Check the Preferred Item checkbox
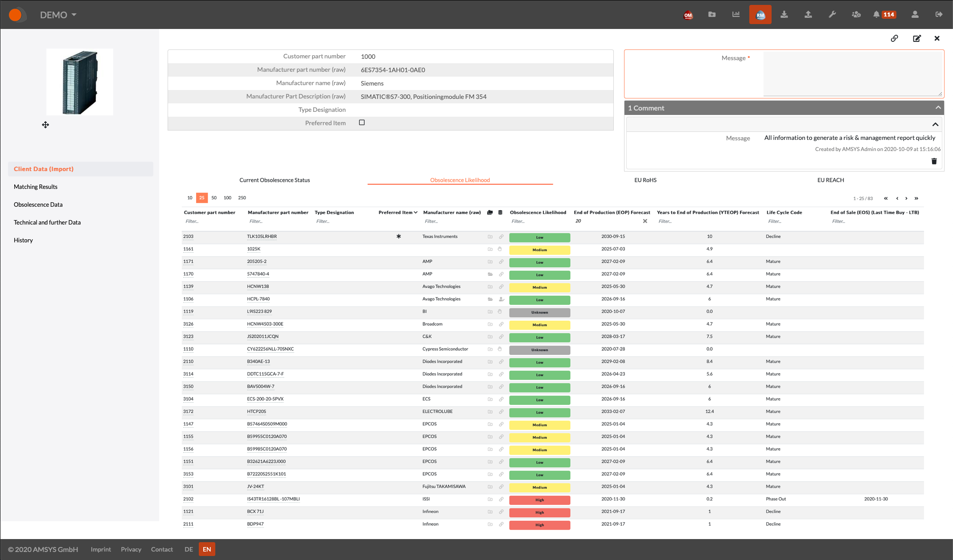This screenshot has width=953, height=560. pyautogui.click(x=361, y=122)
